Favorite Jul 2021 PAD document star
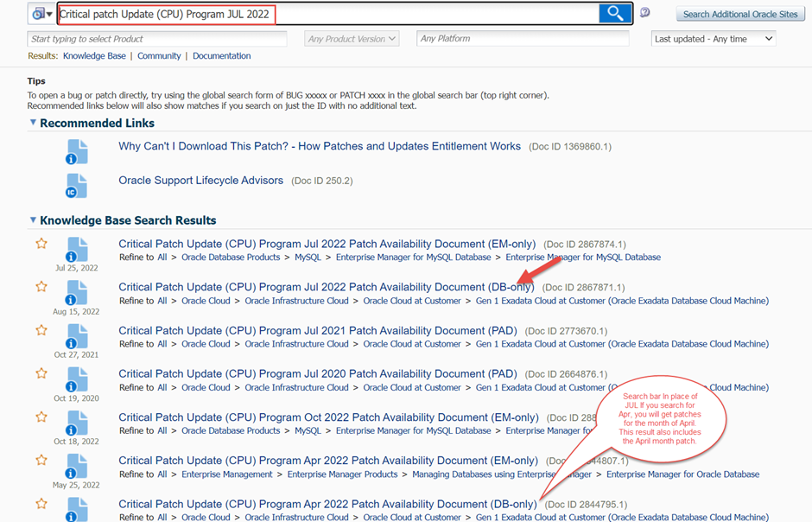812x522 pixels. (x=41, y=330)
